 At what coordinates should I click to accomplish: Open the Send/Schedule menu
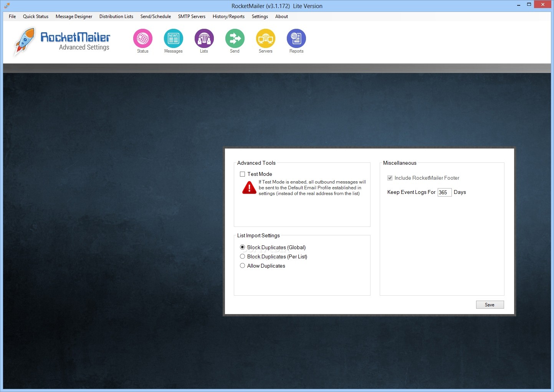(155, 17)
